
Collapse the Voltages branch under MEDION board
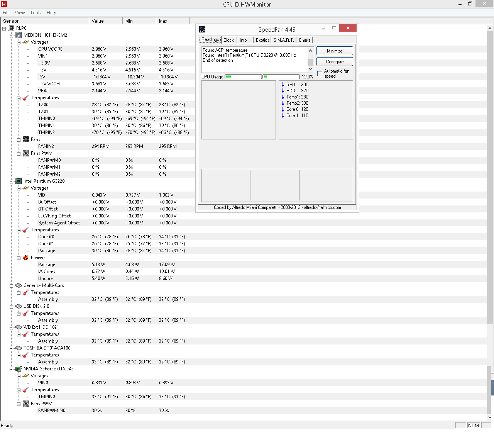pyautogui.click(x=19, y=42)
